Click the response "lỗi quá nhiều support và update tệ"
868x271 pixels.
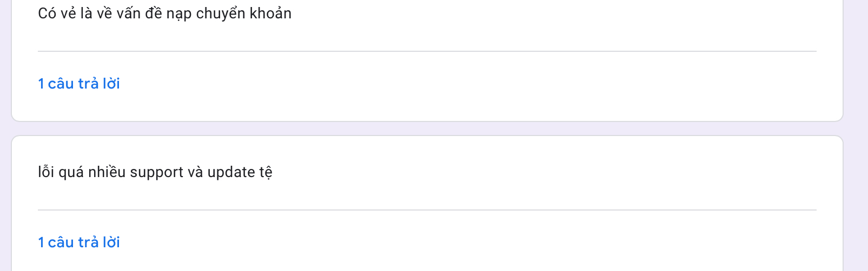click(155, 172)
